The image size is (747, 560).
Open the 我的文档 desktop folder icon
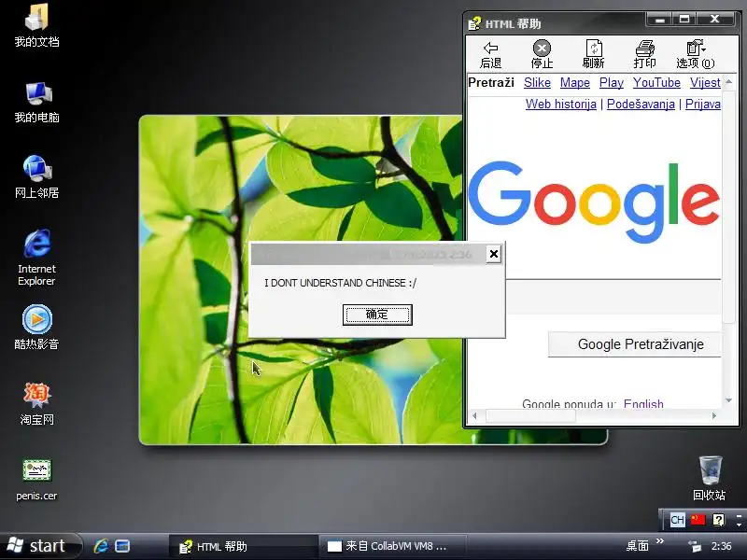click(x=36, y=25)
